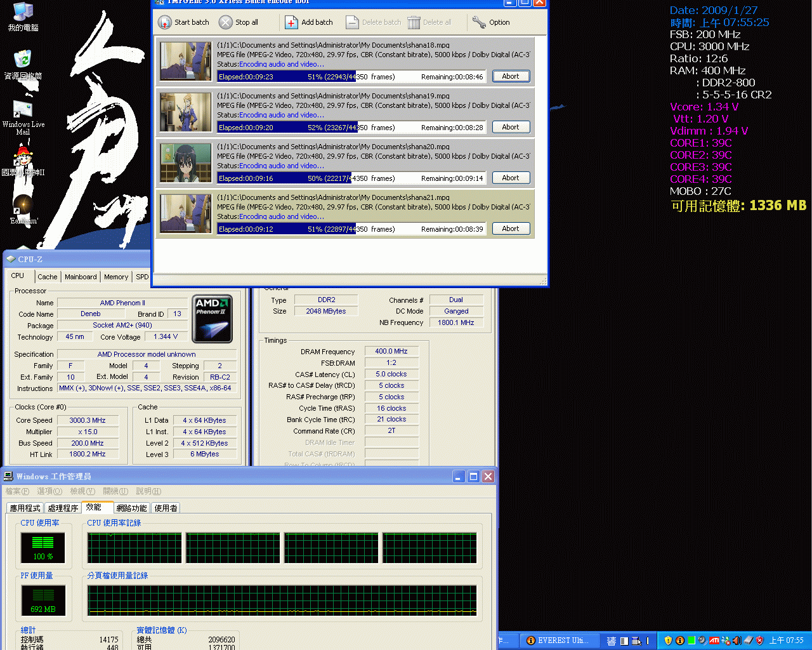Click the yellow security shield tray icon
This screenshot has height=650, width=812.
(668, 640)
